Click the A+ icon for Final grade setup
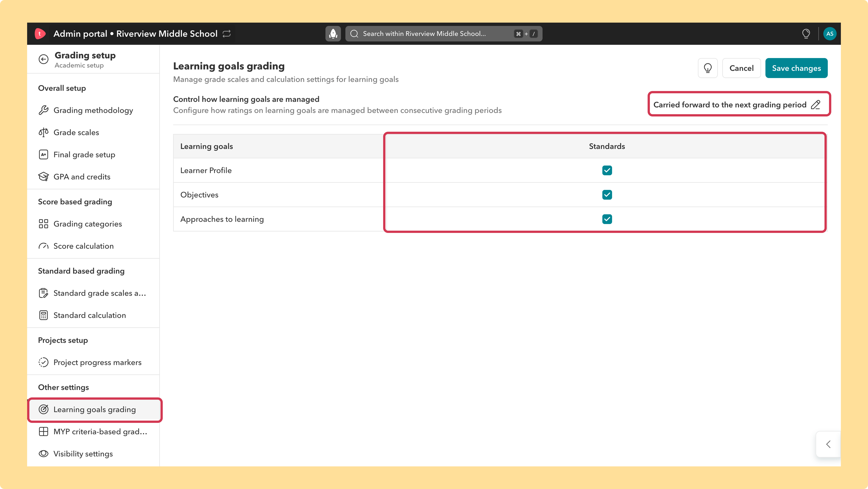The image size is (868, 489). coord(44,155)
